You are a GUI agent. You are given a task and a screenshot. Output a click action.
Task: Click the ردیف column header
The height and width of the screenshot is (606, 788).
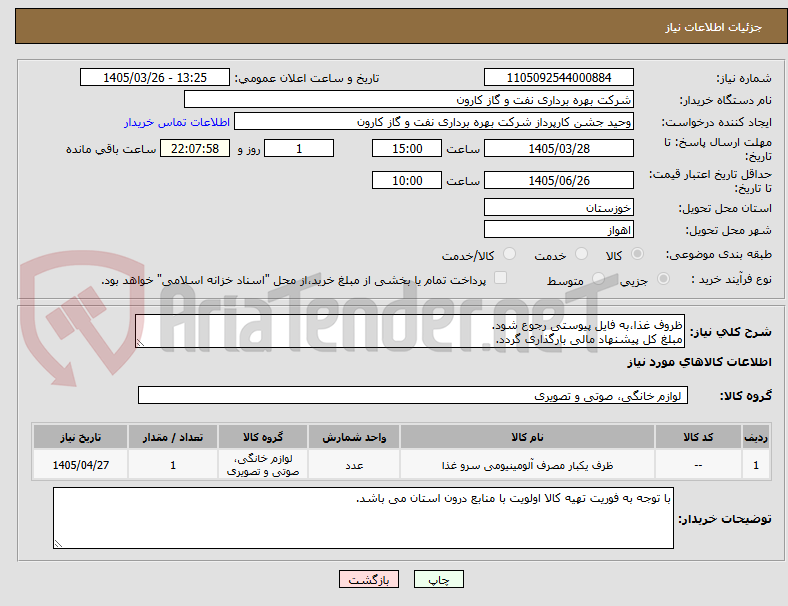pyautogui.click(x=756, y=437)
